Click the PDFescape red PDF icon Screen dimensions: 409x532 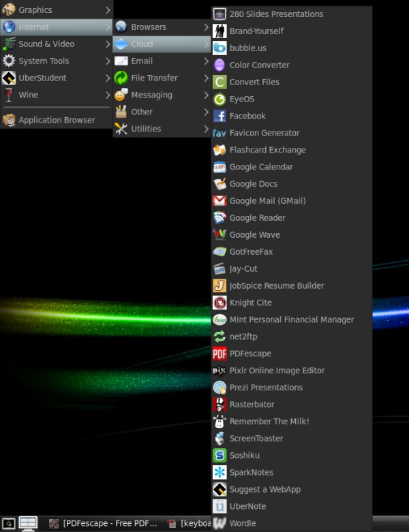(219, 354)
